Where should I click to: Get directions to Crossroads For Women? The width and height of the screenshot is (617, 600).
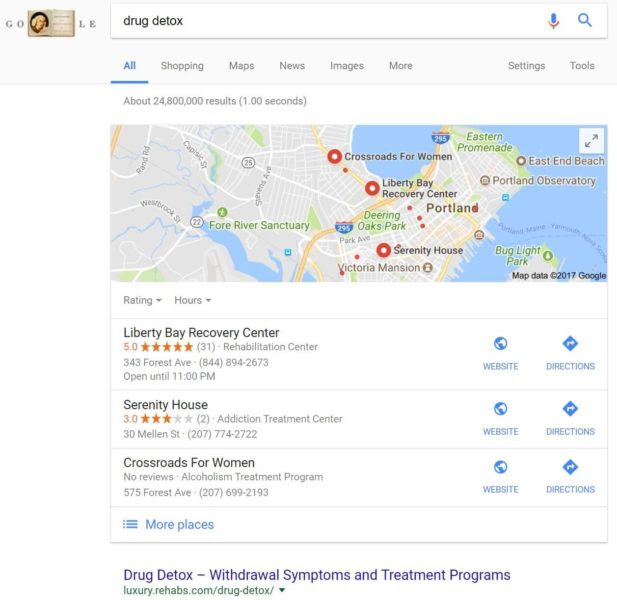(x=570, y=467)
